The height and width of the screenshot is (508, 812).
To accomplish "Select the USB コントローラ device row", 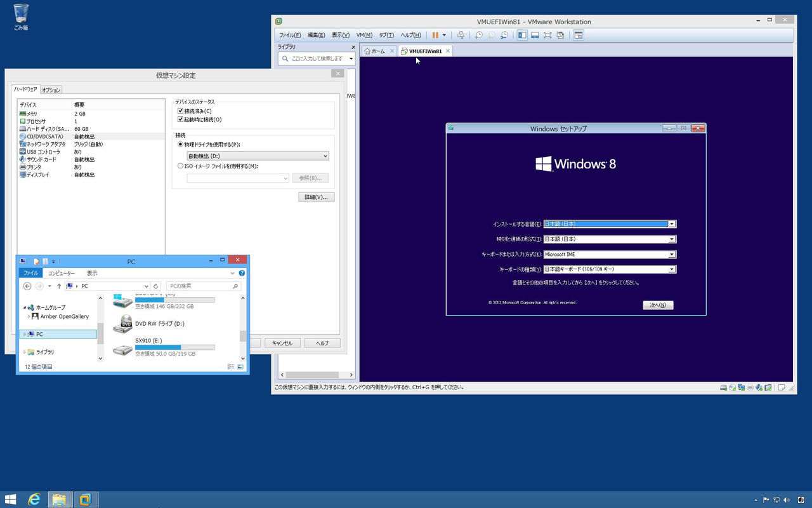I will pos(91,152).
